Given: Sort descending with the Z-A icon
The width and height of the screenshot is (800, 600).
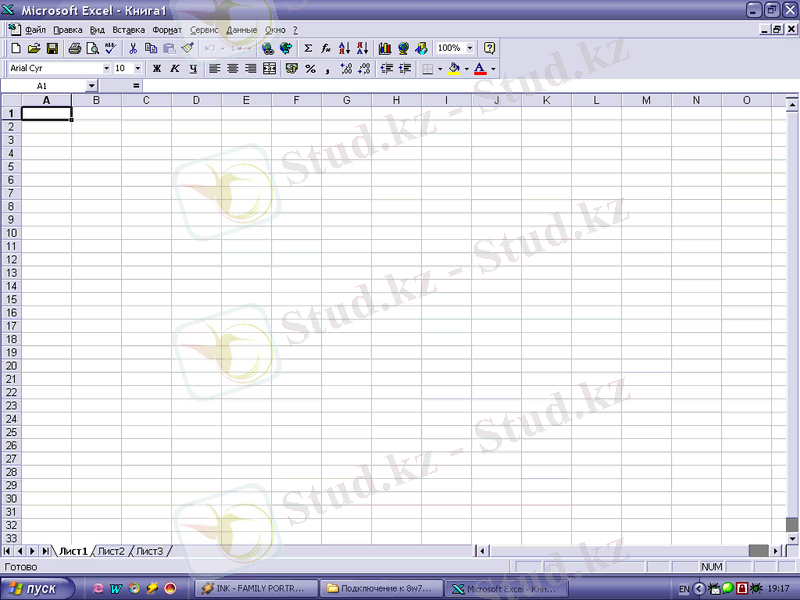Looking at the screenshot, I should pos(362,48).
